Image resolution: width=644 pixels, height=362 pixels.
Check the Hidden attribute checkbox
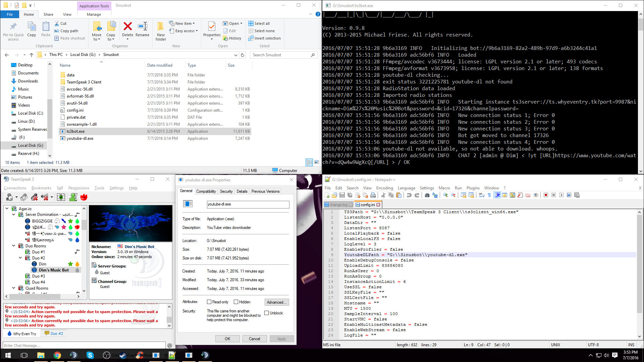pyautogui.click(x=236, y=302)
